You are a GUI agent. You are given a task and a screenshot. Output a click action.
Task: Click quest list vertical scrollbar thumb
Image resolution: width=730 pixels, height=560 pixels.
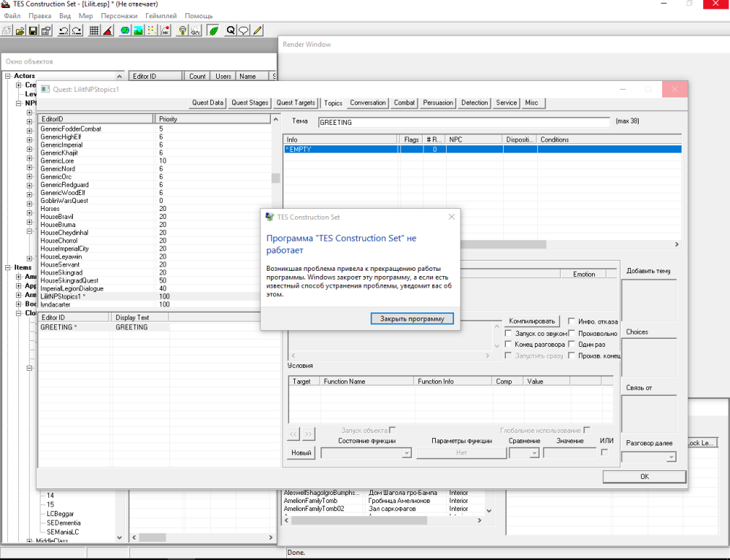[276, 178]
